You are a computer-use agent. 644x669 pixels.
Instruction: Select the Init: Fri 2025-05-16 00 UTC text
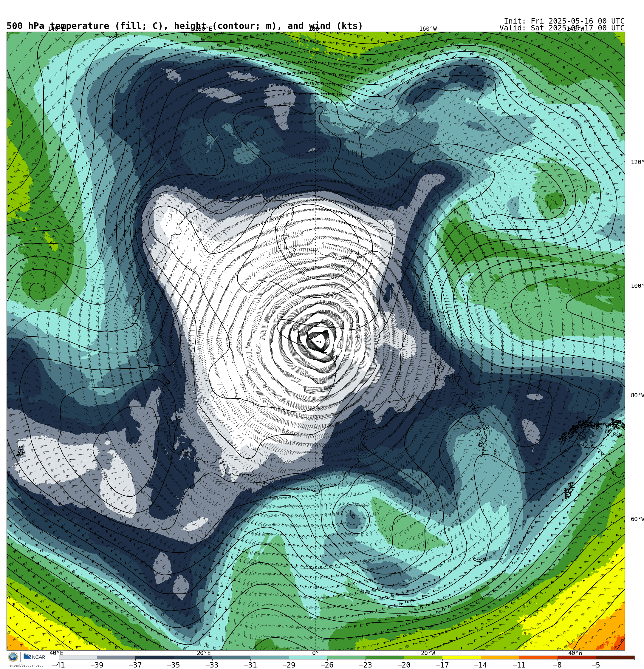564,21
